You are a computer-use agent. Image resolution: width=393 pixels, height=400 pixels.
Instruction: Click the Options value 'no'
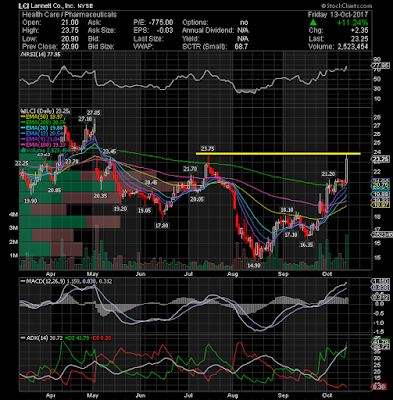244,22
